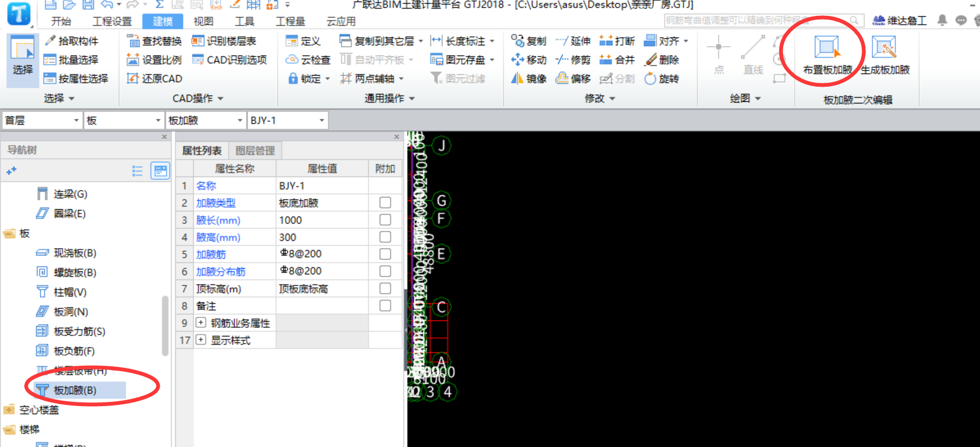Tick the 加腋类型 附加 checkbox
This screenshot has width=980, height=447.
[x=385, y=203]
